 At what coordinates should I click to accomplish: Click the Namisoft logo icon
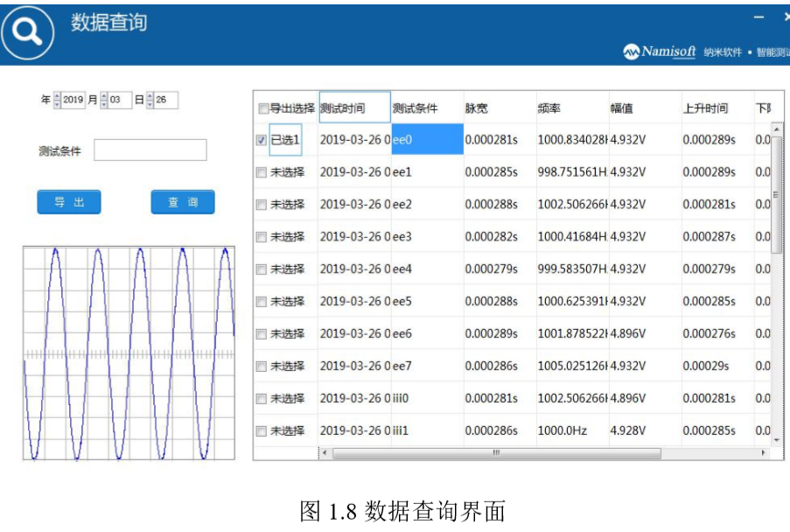pyautogui.click(x=631, y=52)
